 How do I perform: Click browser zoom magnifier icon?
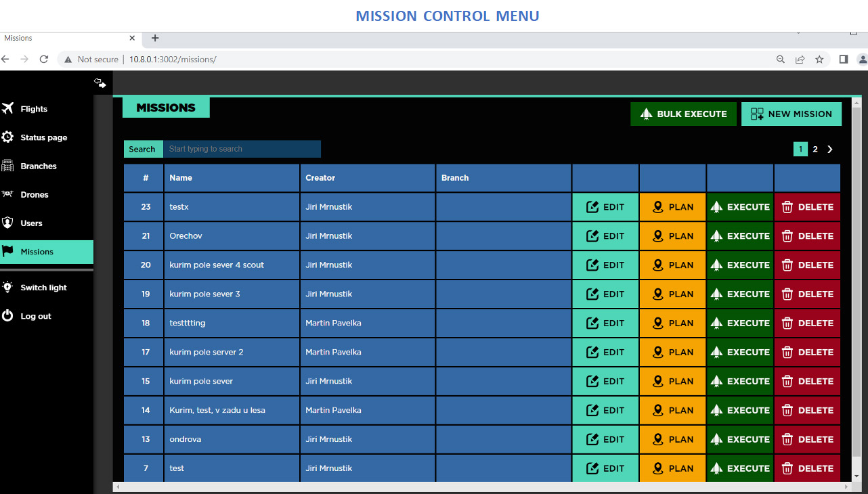pos(781,60)
